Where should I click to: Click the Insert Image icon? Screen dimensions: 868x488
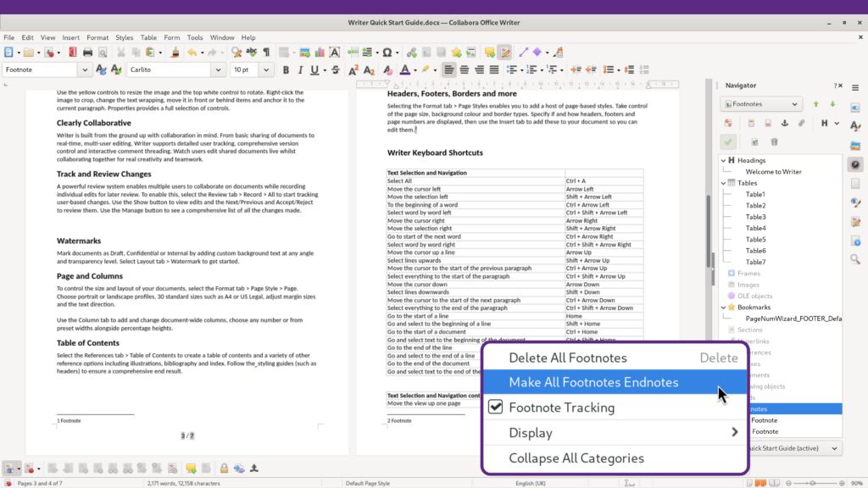tap(304, 53)
